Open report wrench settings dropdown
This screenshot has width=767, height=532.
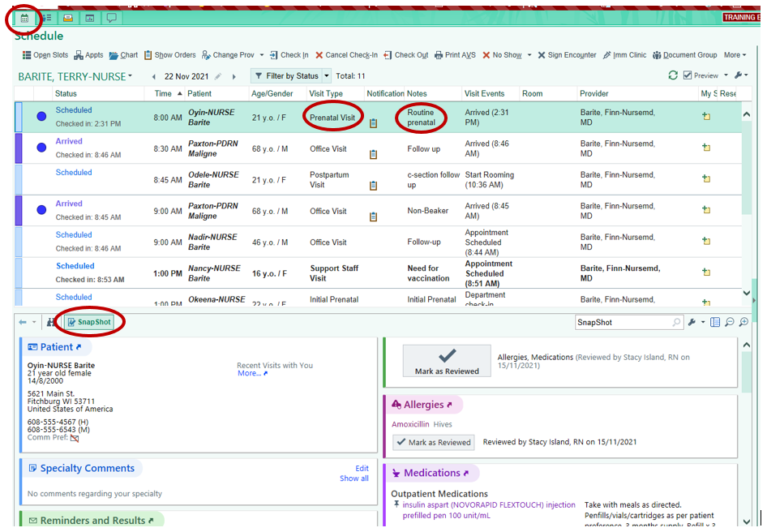pyautogui.click(x=696, y=322)
